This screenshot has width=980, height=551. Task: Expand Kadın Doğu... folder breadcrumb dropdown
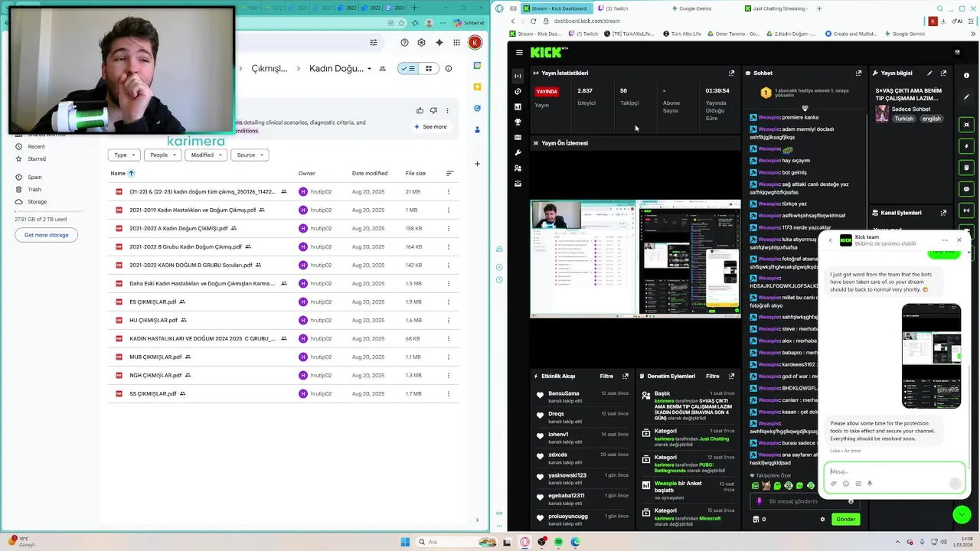click(x=370, y=68)
